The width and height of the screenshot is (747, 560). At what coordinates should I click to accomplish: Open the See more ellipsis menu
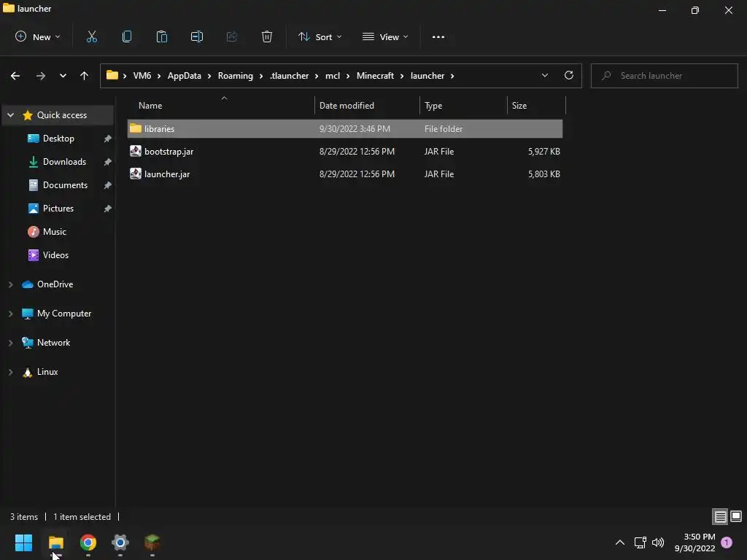click(438, 36)
